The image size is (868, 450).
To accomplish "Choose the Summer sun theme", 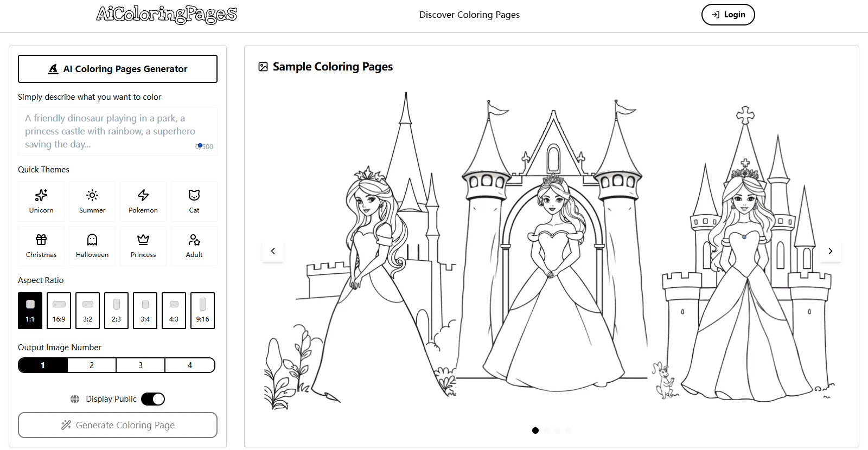I will click(92, 202).
